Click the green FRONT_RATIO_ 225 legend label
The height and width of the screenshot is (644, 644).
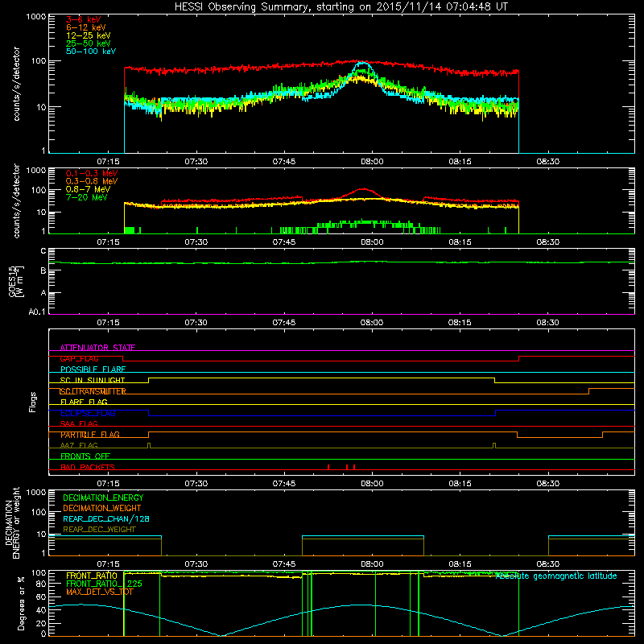click(x=104, y=584)
